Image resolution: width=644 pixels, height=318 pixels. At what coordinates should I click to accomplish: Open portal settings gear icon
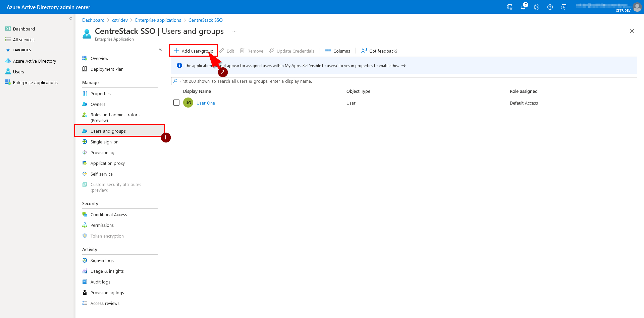[537, 7]
